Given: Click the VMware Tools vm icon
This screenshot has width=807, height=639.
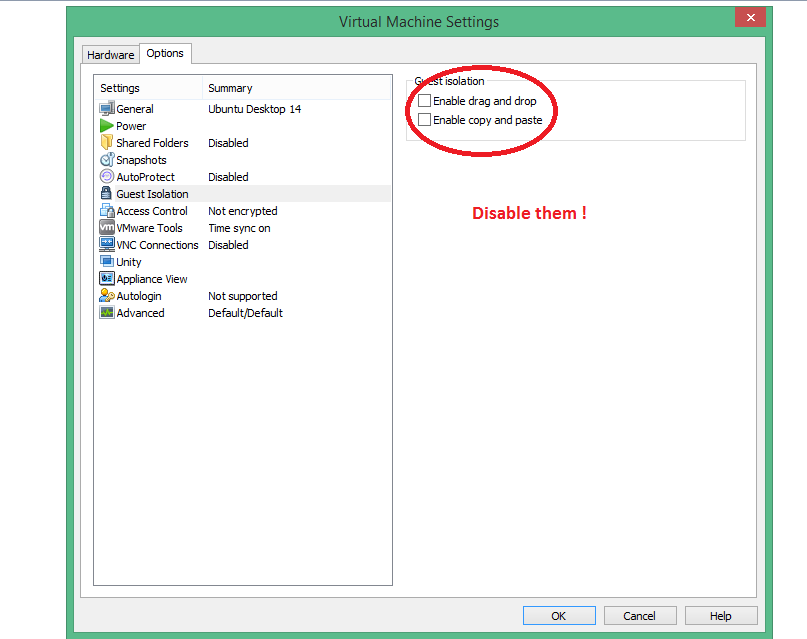Looking at the screenshot, I should coord(107,227).
